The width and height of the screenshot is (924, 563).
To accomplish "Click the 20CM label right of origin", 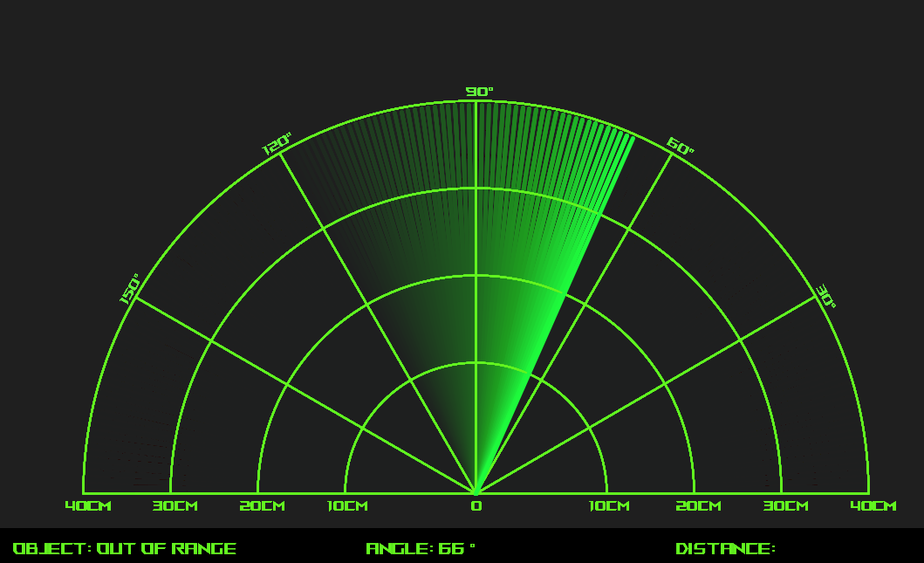I will (x=698, y=506).
